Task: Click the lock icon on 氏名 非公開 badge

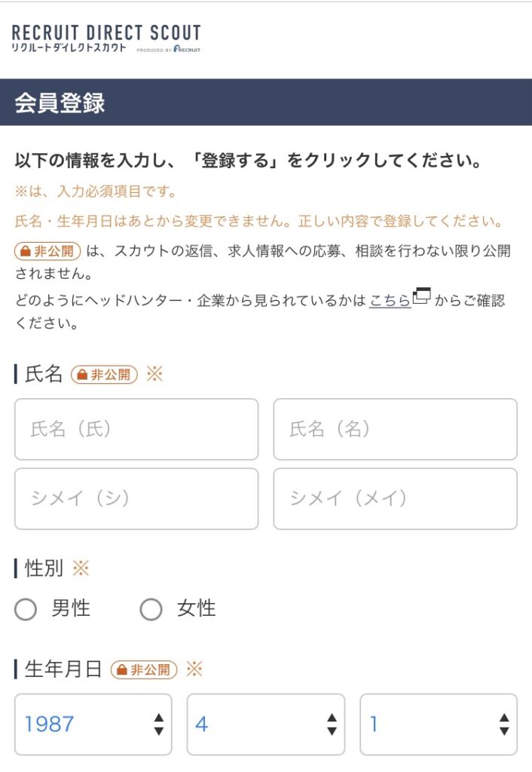Action: coord(82,374)
